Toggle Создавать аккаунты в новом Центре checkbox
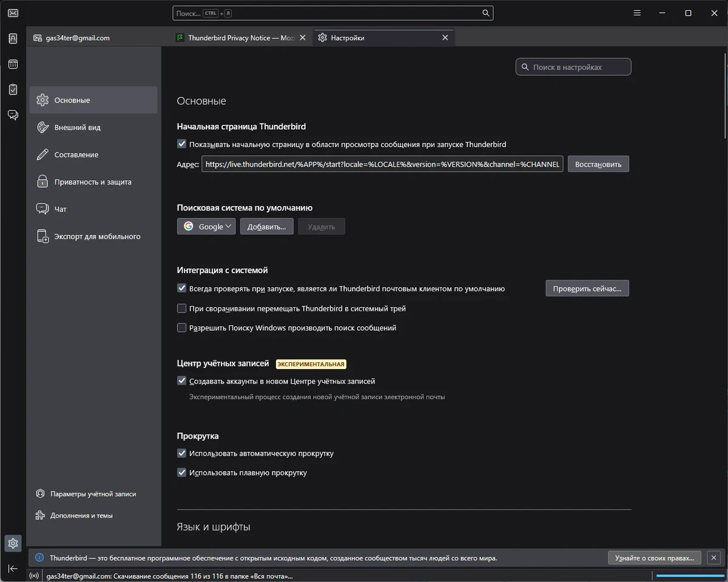This screenshot has width=728, height=582. (181, 381)
